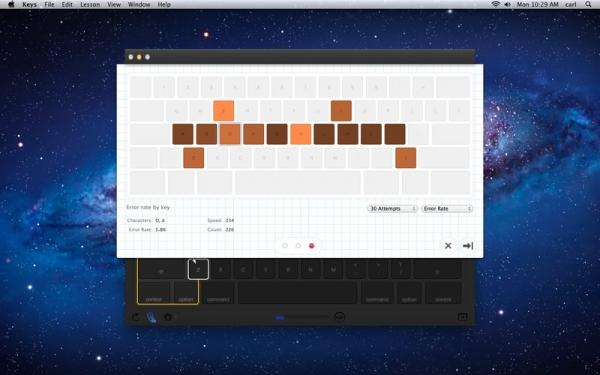Image resolution: width=600 pixels, height=375 pixels.
Task: Open the Lesson menu
Action: click(x=90, y=5)
